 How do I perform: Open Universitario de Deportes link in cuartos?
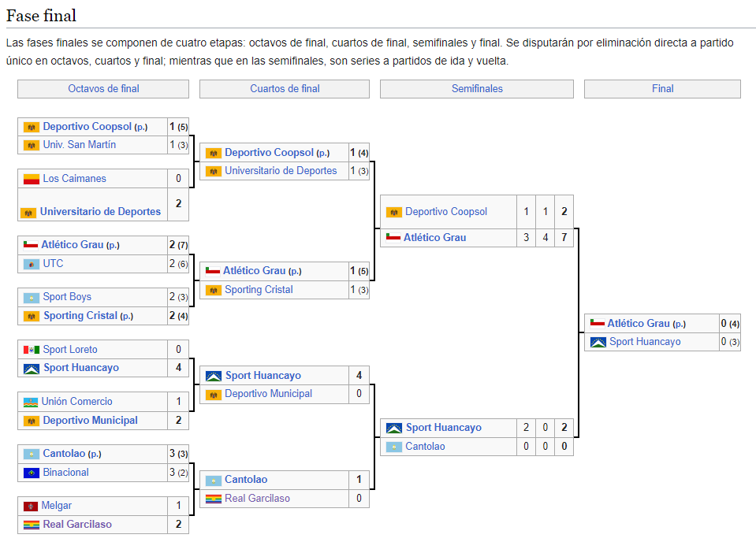(281, 170)
